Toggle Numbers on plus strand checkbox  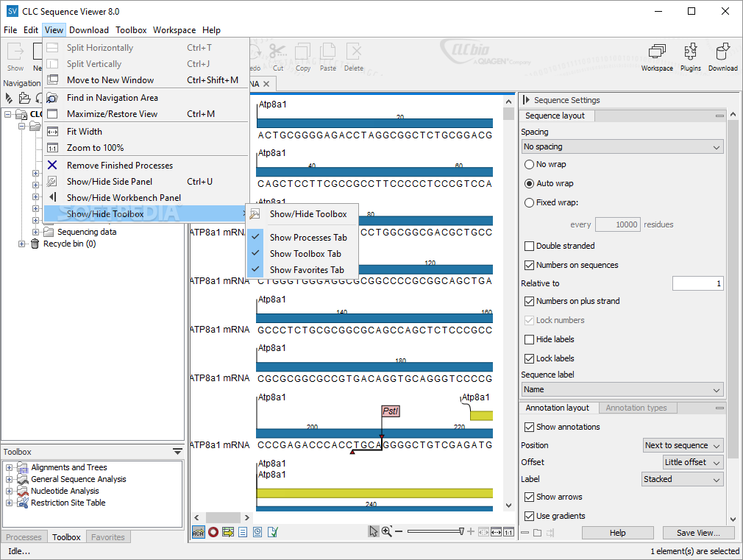(529, 301)
